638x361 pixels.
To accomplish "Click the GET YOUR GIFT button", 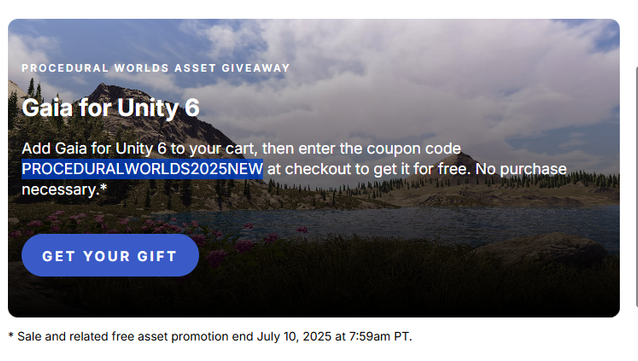I will click(x=110, y=256).
